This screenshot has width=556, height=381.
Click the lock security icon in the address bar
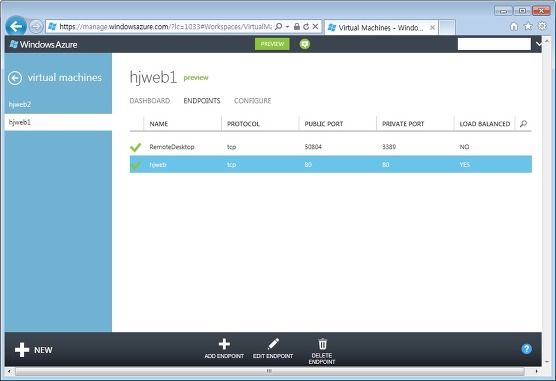click(x=297, y=27)
